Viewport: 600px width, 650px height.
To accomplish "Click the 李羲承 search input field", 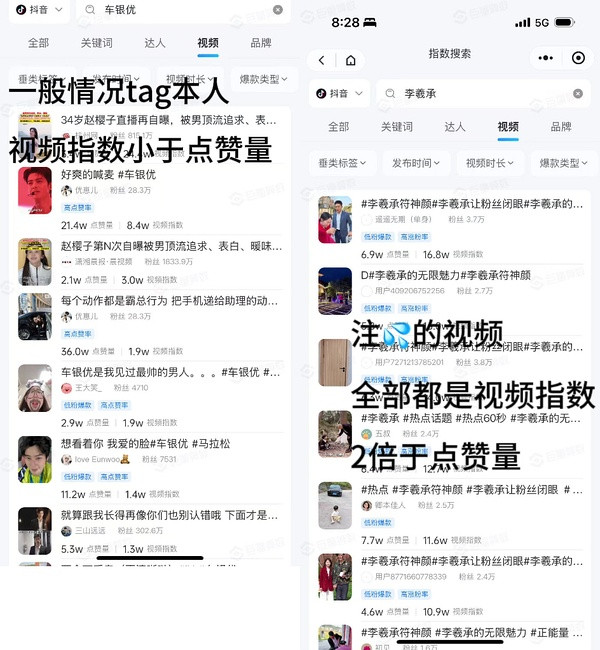I will (483, 94).
